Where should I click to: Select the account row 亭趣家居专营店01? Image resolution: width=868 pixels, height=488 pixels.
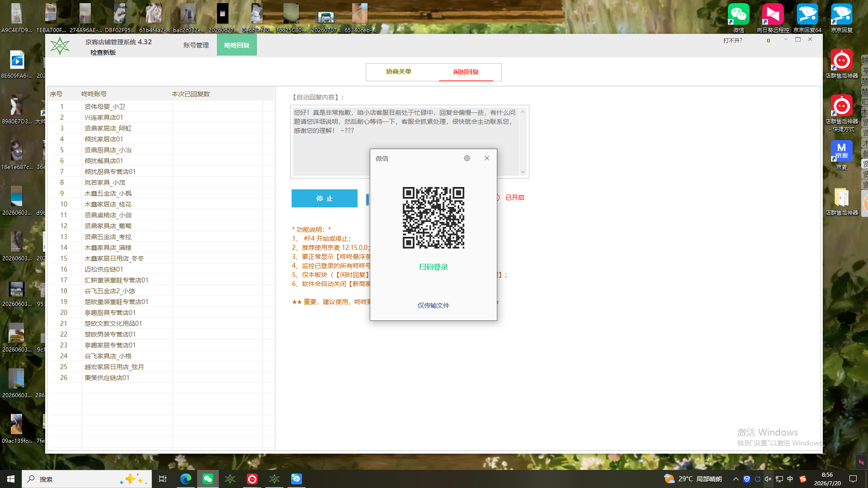[x=161, y=345]
